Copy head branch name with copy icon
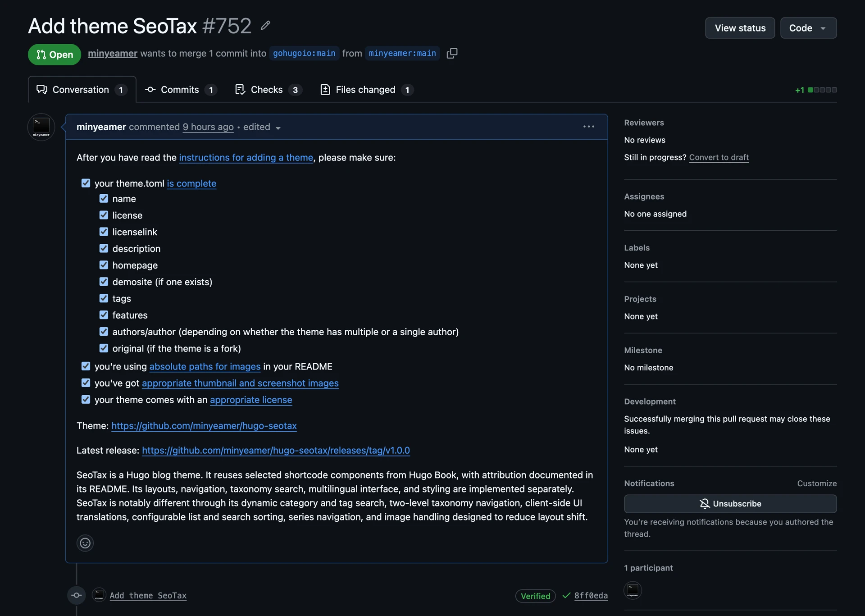Image resolution: width=865 pixels, height=616 pixels. [452, 53]
